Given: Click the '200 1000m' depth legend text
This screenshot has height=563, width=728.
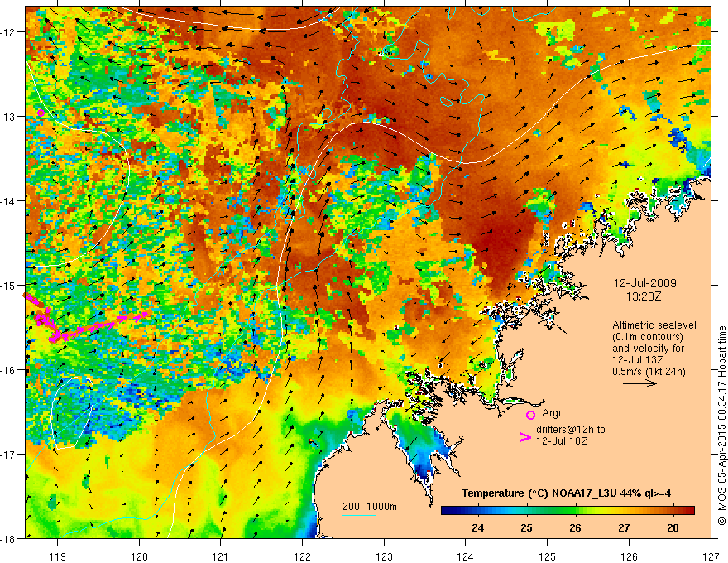Looking at the screenshot, I should point(370,507).
